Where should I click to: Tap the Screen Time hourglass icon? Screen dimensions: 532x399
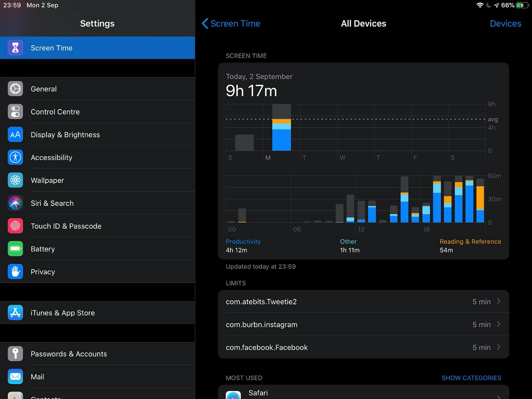(15, 48)
